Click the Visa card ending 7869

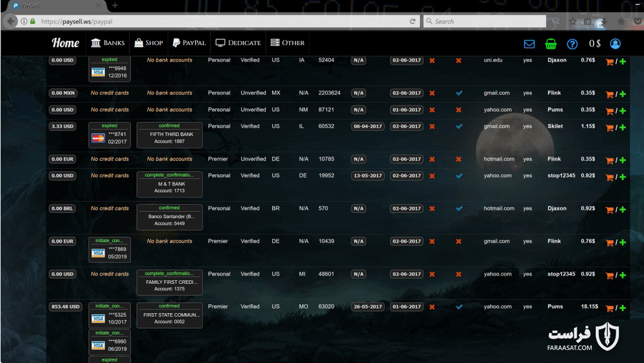tap(109, 249)
